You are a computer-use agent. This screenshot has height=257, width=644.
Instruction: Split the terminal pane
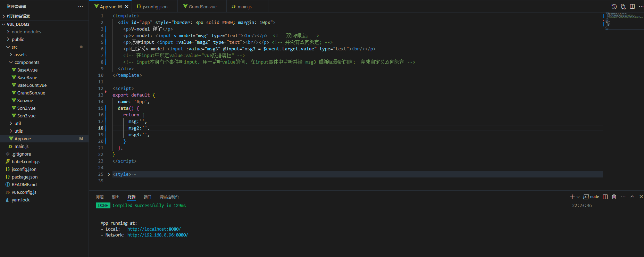(x=605, y=197)
